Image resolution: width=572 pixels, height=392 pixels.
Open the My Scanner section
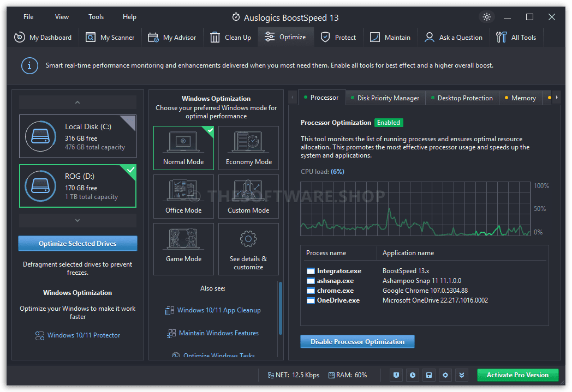point(110,37)
